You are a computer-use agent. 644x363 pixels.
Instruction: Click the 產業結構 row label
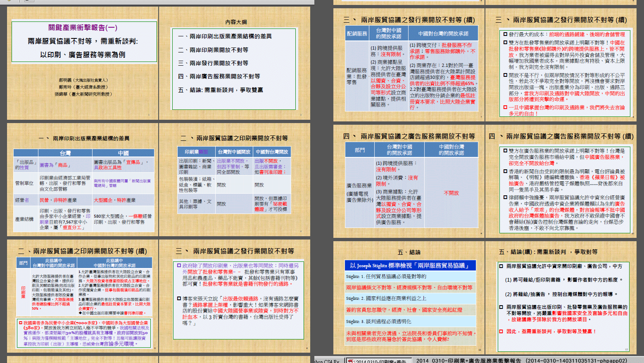pyautogui.click(x=26, y=219)
